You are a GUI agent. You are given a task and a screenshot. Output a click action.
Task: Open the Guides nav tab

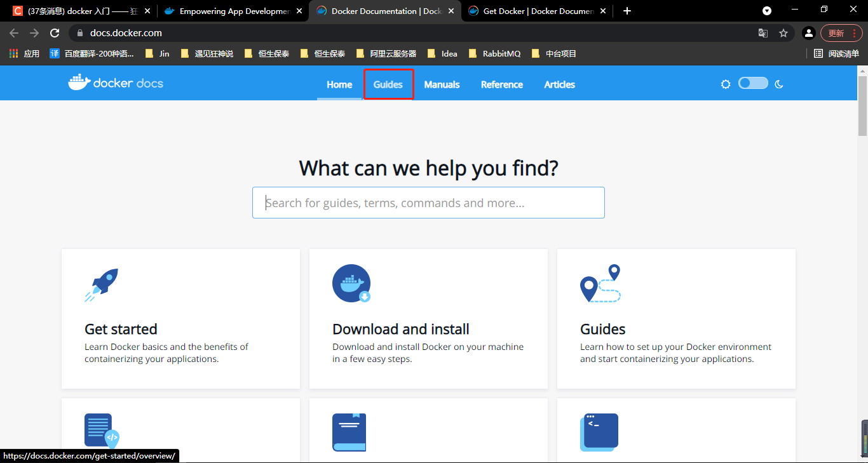click(x=388, y=84)
